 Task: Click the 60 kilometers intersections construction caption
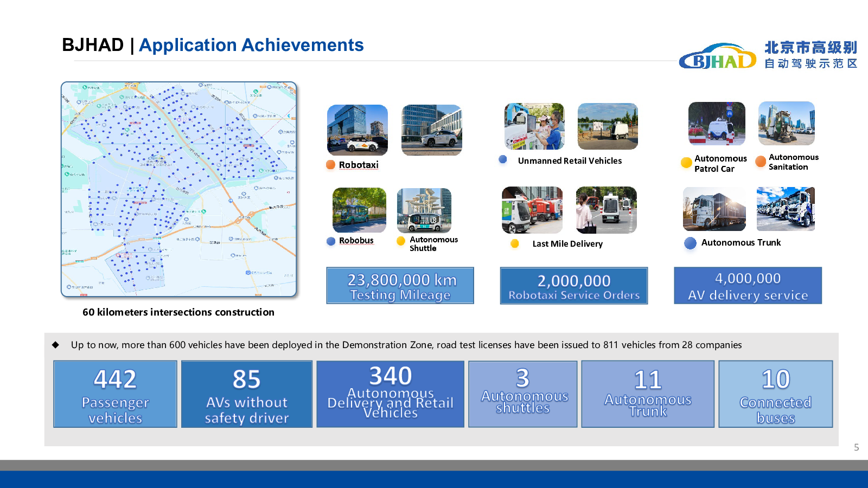point(178,312)
